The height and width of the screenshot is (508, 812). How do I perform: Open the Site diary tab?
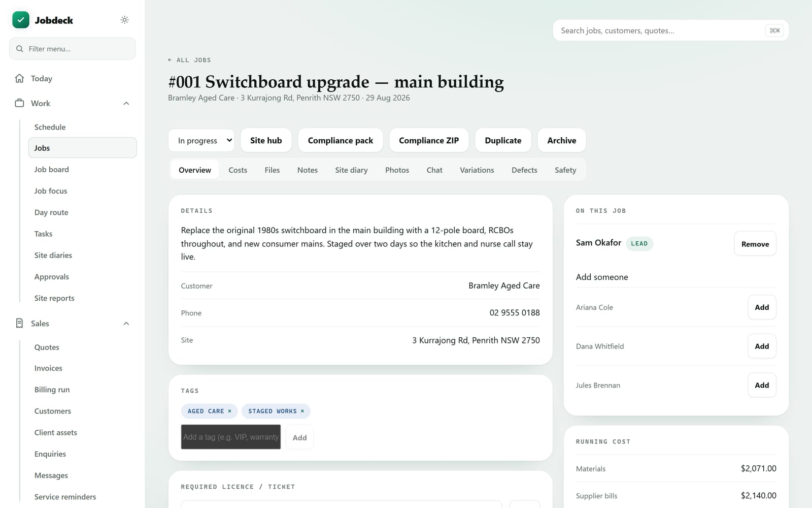351,170
